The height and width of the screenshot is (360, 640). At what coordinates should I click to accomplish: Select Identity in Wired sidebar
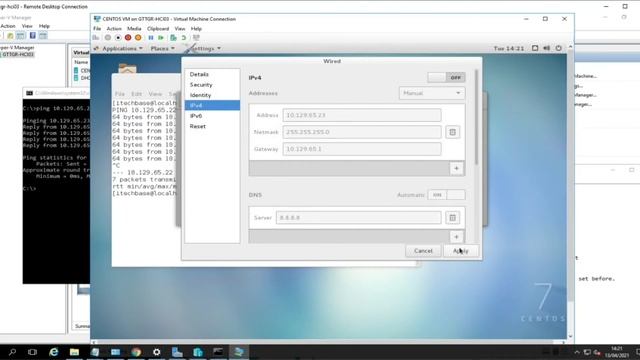point(212,95)
